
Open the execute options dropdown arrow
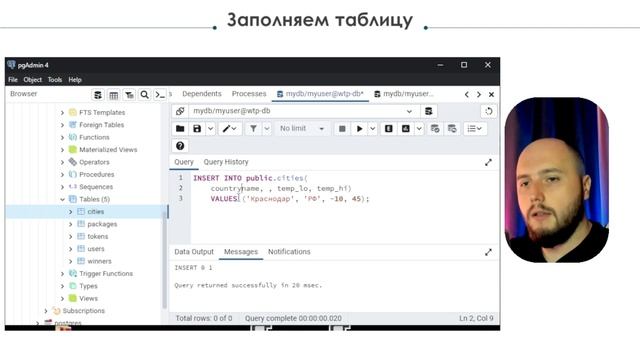tap(373, 129)
